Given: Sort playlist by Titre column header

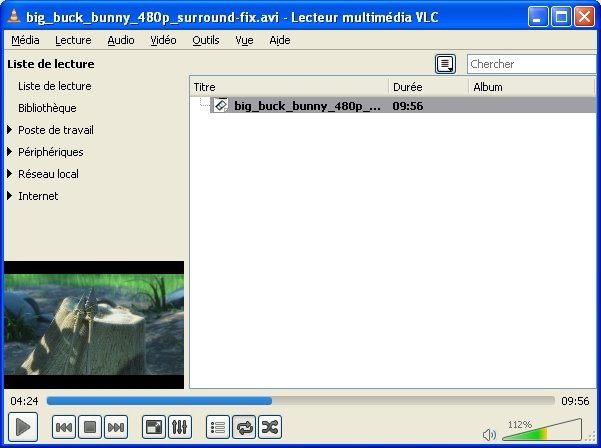Looking at the screenshot, I should tap(289, 87).
